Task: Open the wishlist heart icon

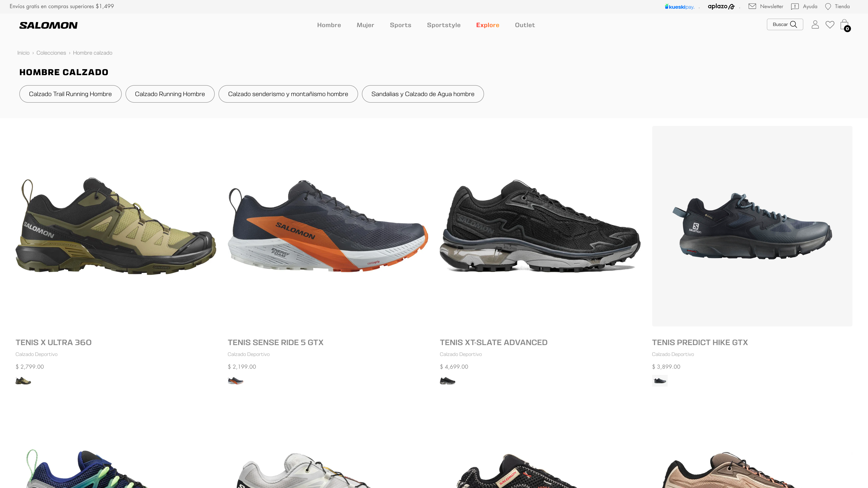Action: 830,25
